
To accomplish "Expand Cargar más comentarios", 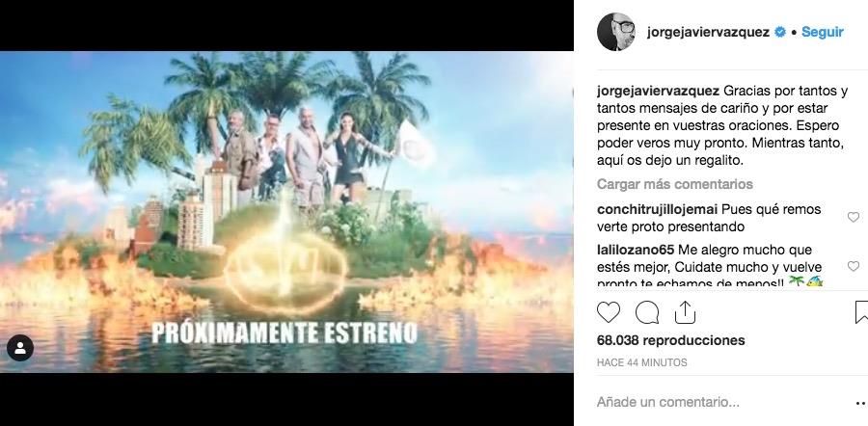I will point(675,184).
